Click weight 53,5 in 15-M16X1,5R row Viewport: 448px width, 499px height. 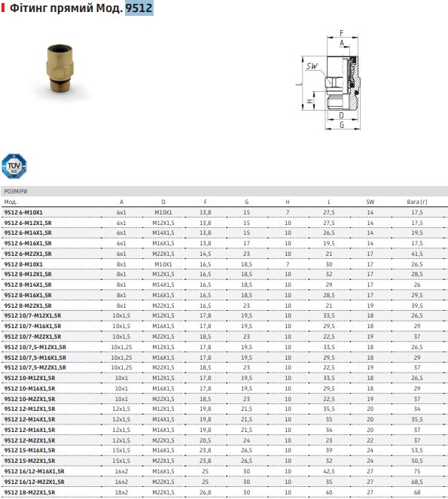(x=417, y=450)
